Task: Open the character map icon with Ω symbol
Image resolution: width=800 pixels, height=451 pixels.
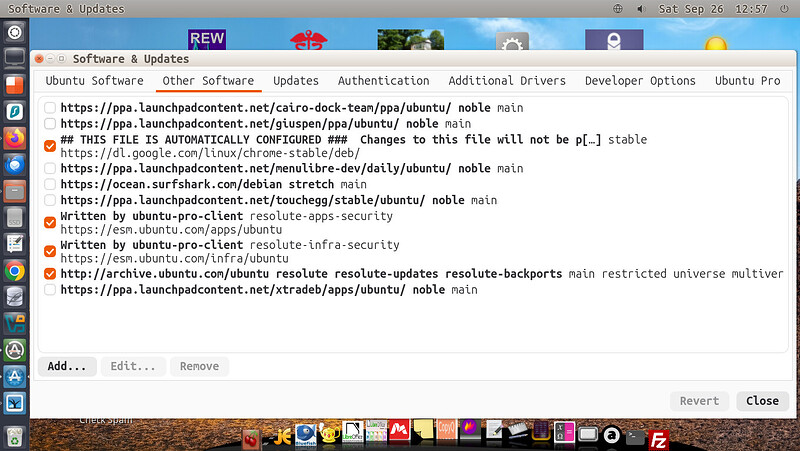Action: [x=565, y=433]
